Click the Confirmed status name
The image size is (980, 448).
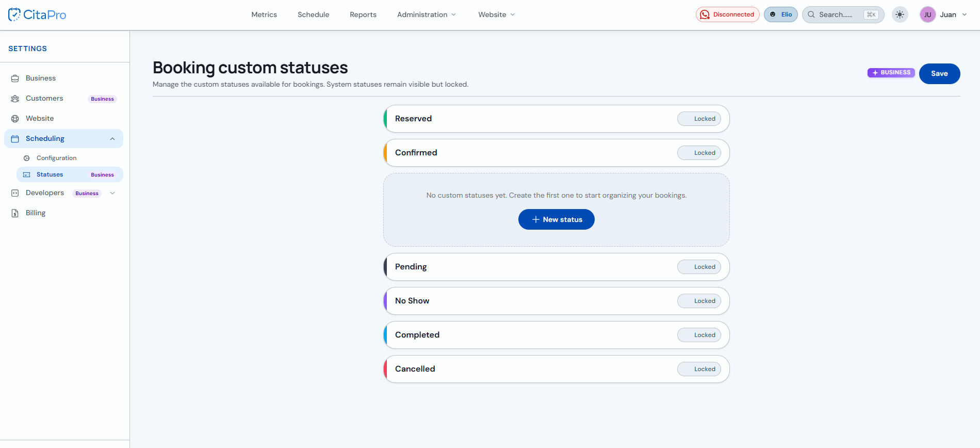point(416,153)
